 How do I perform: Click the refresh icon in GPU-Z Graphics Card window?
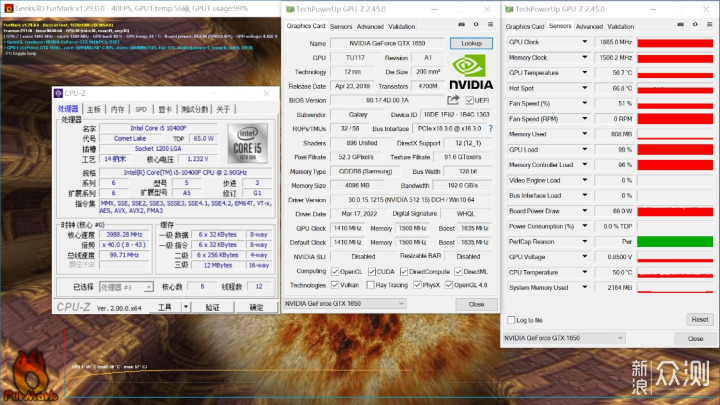476,24
